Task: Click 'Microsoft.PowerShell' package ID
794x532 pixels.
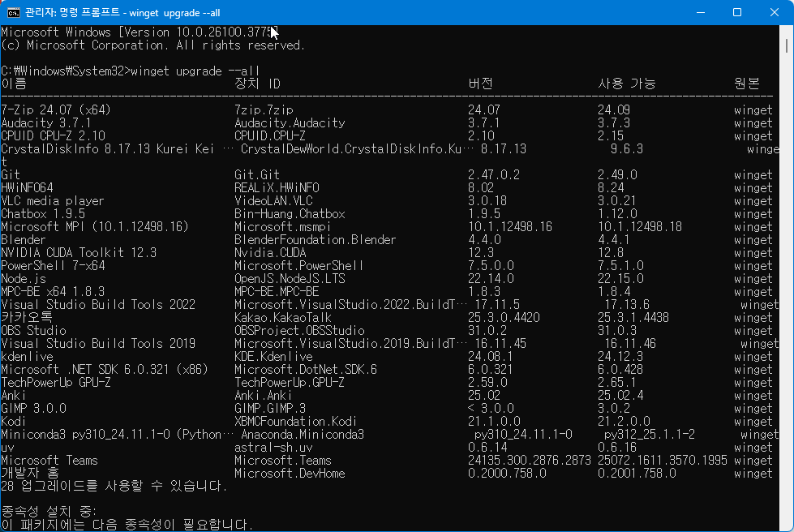Action: pos(298,266)
